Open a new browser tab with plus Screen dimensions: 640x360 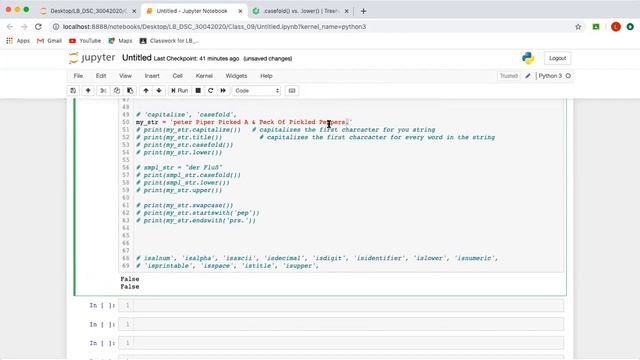(363, 11)
